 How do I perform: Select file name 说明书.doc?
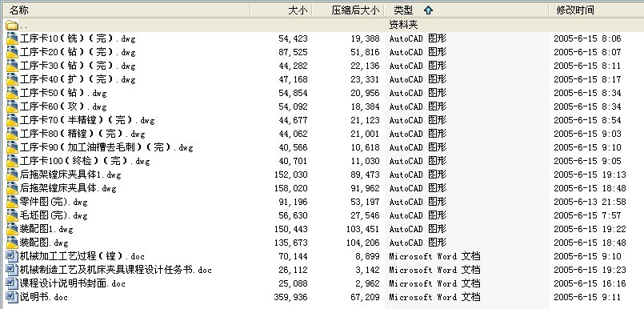click(x=44, y=296)
